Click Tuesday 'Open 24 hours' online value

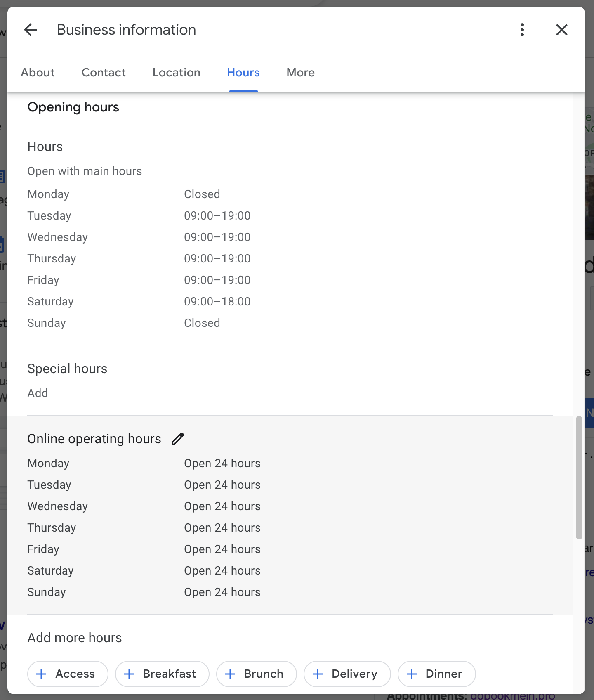222,485
